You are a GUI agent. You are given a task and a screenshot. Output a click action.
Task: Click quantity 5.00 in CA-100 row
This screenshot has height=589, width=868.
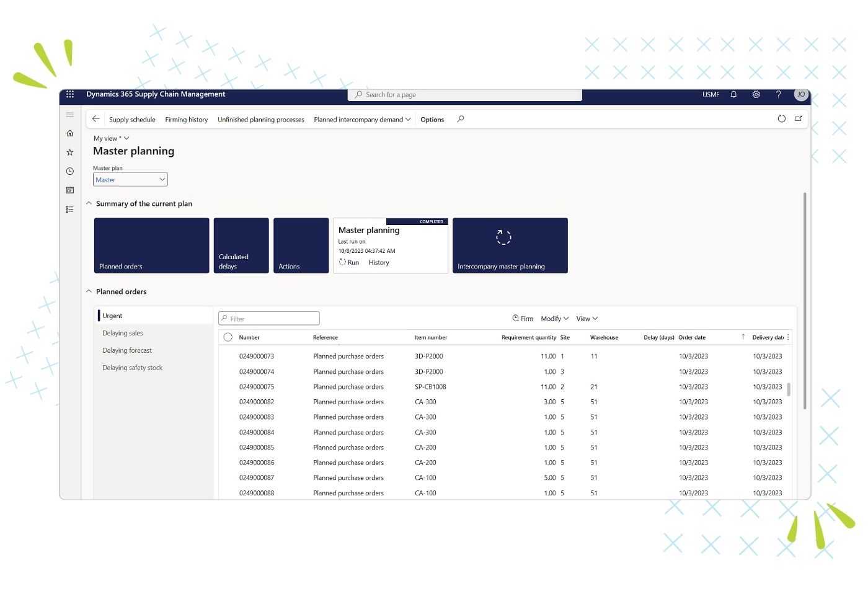549,478
